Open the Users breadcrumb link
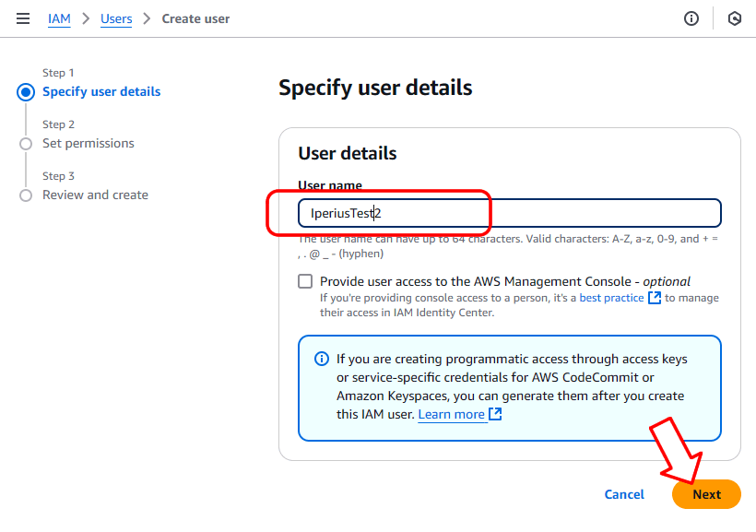Image resolution: width=756 pixels, height=532 pixels. (x=116, y=18)
